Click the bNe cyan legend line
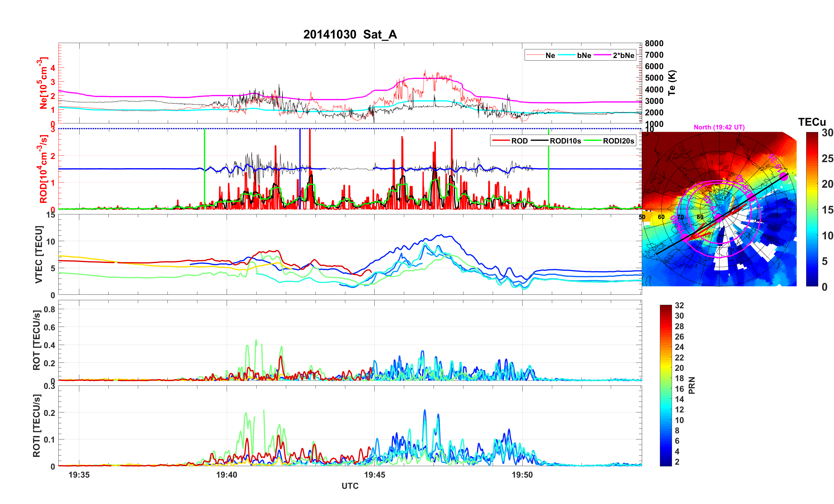This screenshot has height=504, width=834. tap(566, 55)
